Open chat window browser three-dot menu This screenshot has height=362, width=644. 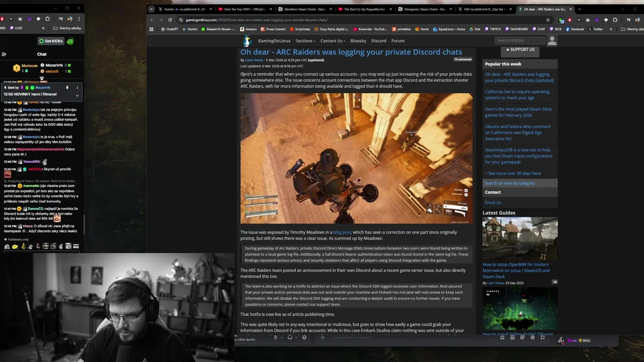point(78,19)
